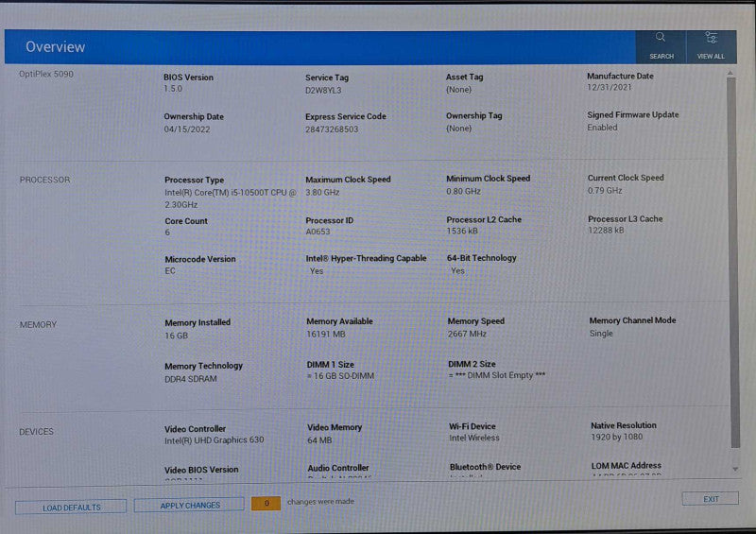Click Express Service Code 28473268503

coord(332,129)
